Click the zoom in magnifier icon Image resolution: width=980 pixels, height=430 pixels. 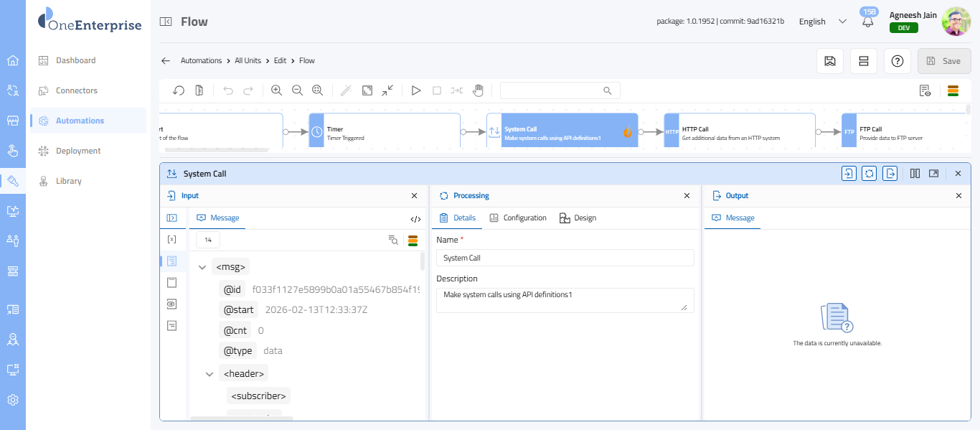[x=276, y=90]
